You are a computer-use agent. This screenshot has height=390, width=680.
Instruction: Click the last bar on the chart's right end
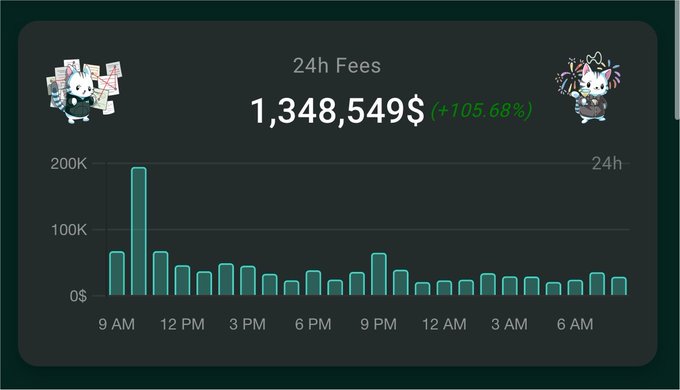point(619,286)
